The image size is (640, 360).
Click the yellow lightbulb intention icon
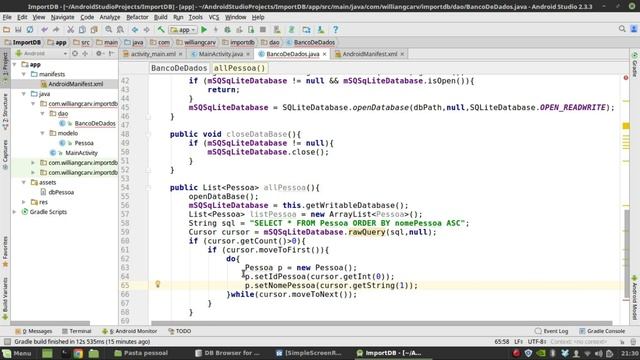158,284
